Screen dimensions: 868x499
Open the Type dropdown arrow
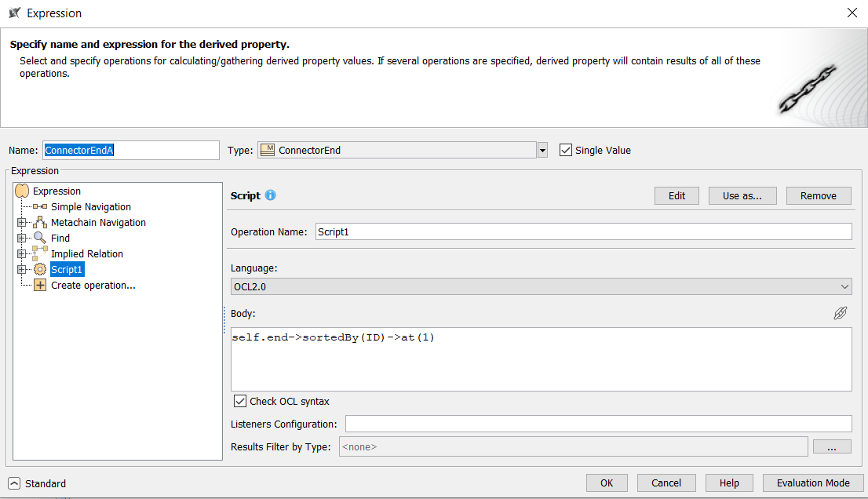pos(542,150)
